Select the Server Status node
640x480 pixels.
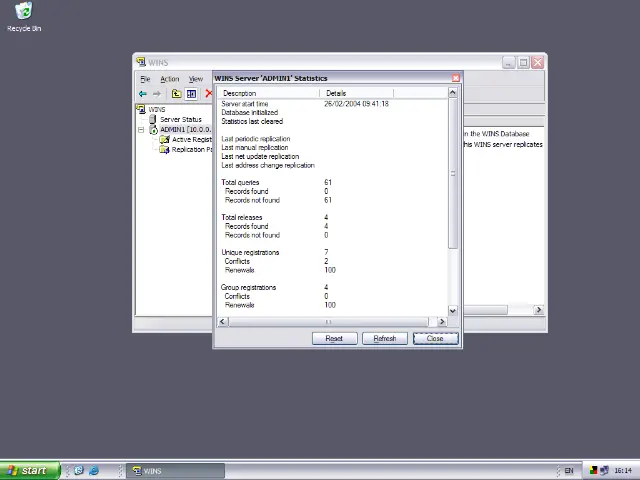[180, 119]
